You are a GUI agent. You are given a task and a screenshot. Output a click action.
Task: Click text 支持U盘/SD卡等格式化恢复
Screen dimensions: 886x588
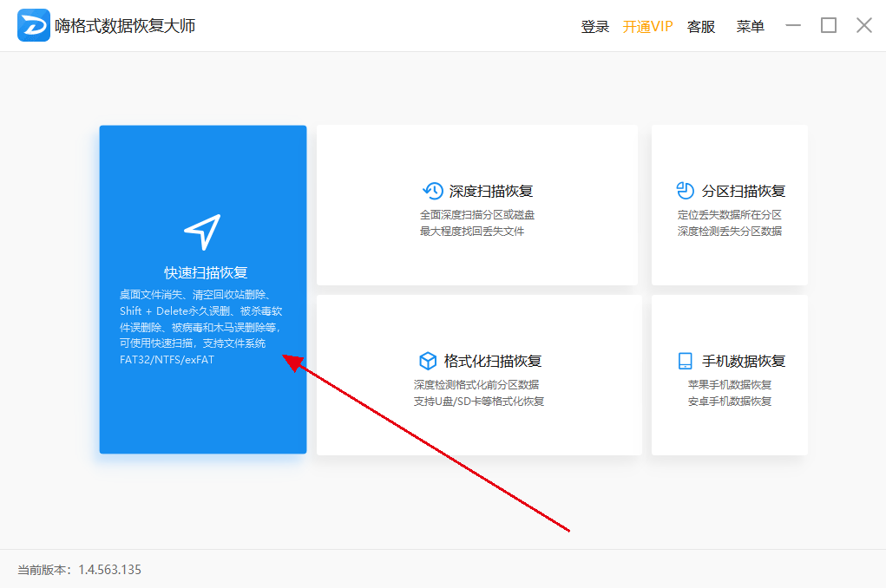coord(479,401)
